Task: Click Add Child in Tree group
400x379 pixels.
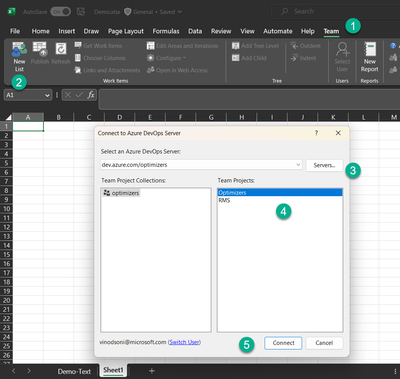Action: [249, 58]
